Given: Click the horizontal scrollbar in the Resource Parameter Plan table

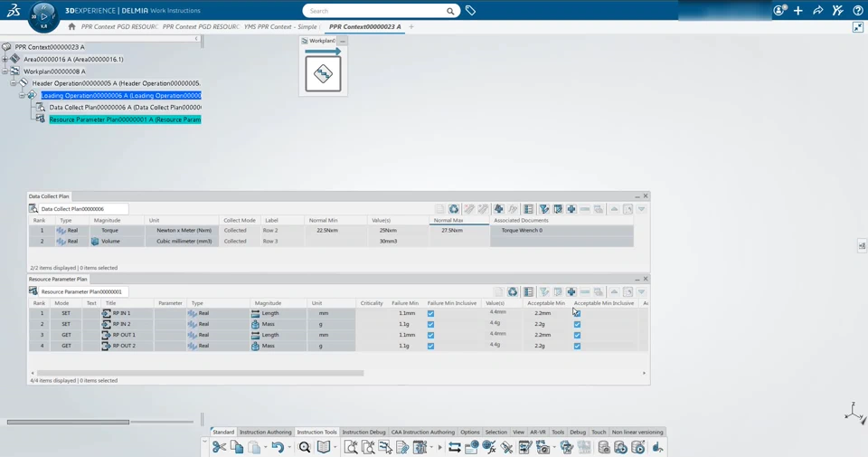Looking at the screenshot, I should point(201,374).
